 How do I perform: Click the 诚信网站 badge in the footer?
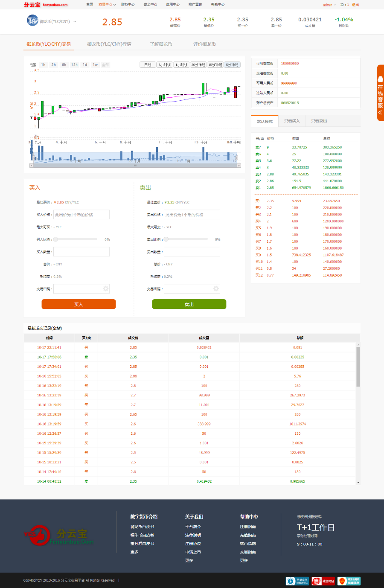(323, 581)
